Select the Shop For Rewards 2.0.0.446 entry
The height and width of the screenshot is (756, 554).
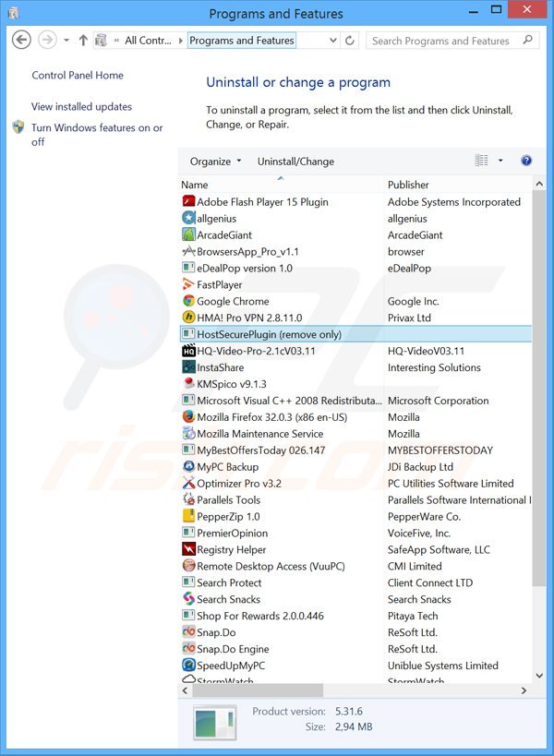(355, 616)
